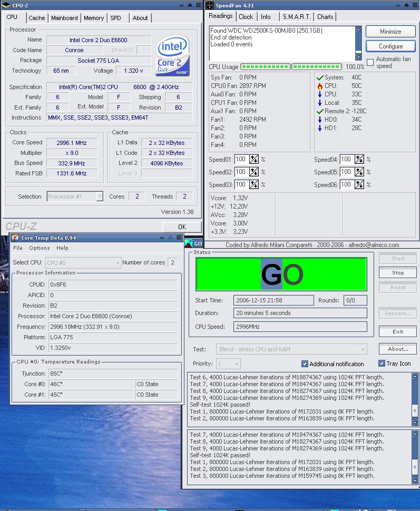This screenshot has width=420, height=511.
Task: Toggle the Additional notification checkbox
Action: pos(305,363)
